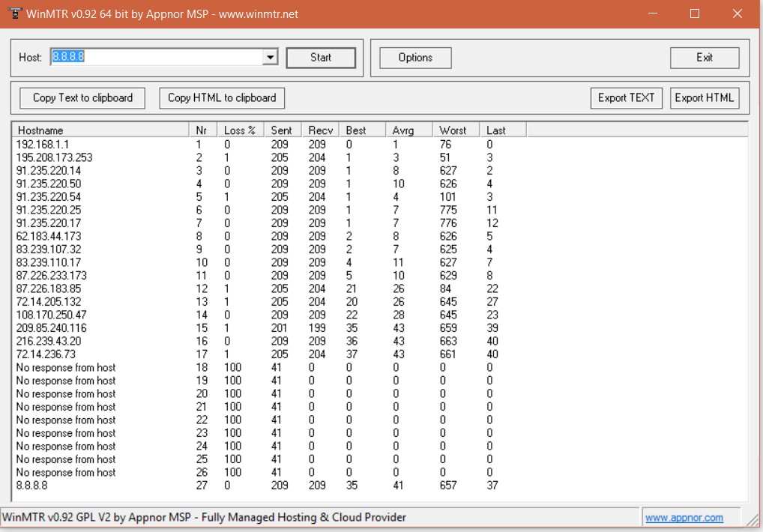Export results as TEXT
The image size is (763, 532).
626,98
